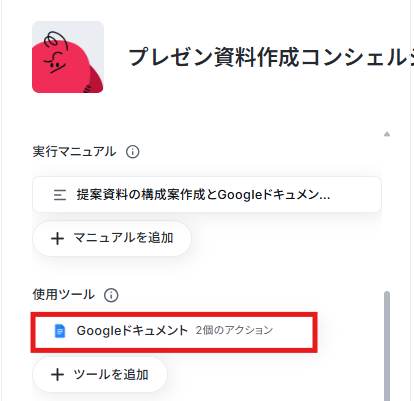
Task: Add a tool with ツールを追加
Action: (x=99, y=375)
